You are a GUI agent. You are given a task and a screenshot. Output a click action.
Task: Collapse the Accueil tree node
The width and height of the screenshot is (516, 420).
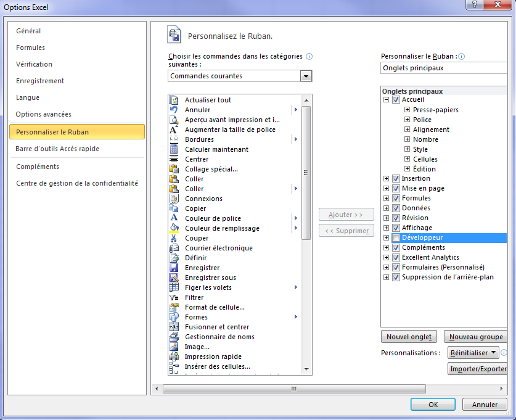[387, 100]
